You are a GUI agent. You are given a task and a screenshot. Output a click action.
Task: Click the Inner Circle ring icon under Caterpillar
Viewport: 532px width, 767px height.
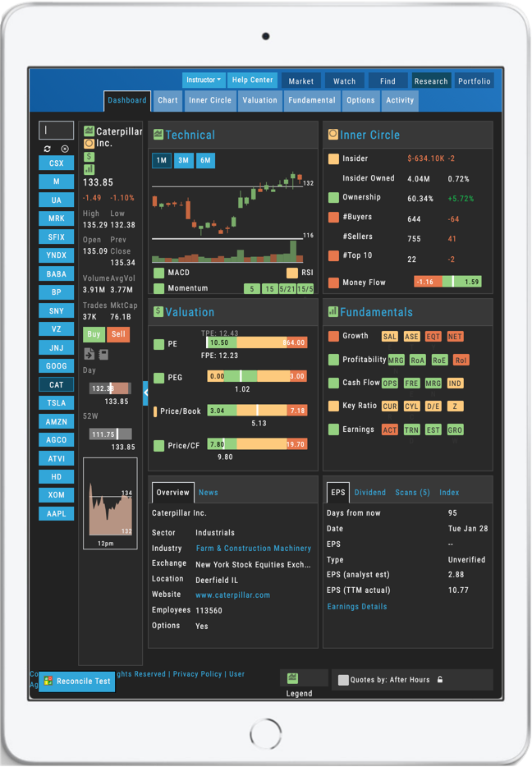coord(89,144)
